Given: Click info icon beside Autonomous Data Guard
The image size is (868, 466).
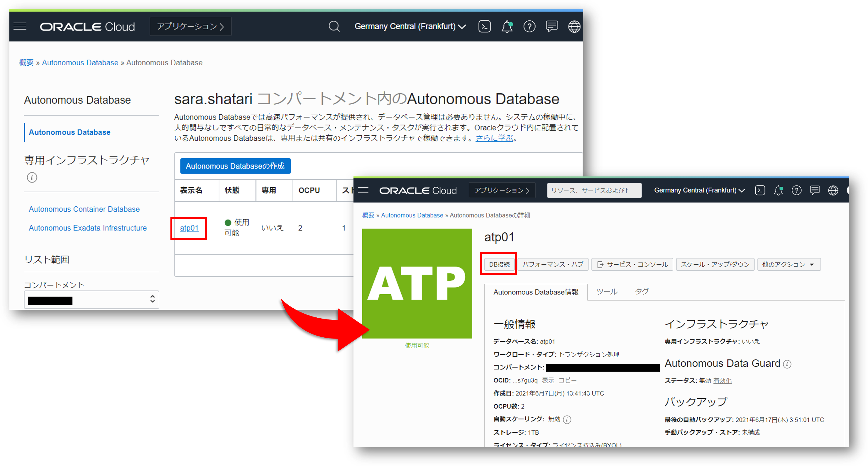Looking at the screenshot, I should tap(787, 364).
